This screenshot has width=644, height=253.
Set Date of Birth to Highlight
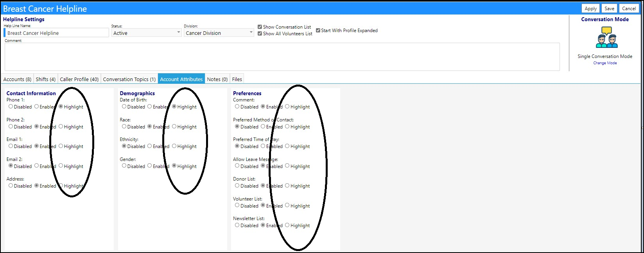pos(174,107)
